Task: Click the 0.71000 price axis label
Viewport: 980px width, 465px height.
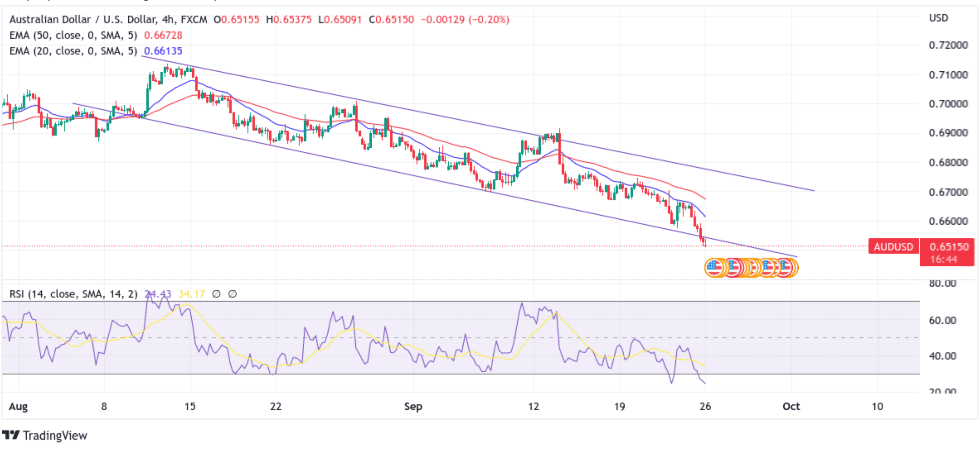Action: 948,74
